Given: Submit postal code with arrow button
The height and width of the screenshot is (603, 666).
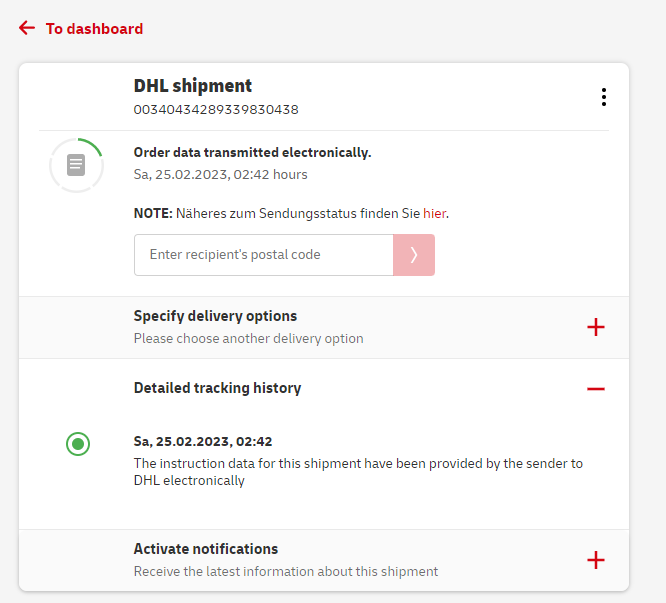Looking at the screenshot, I should pos(414,255).
